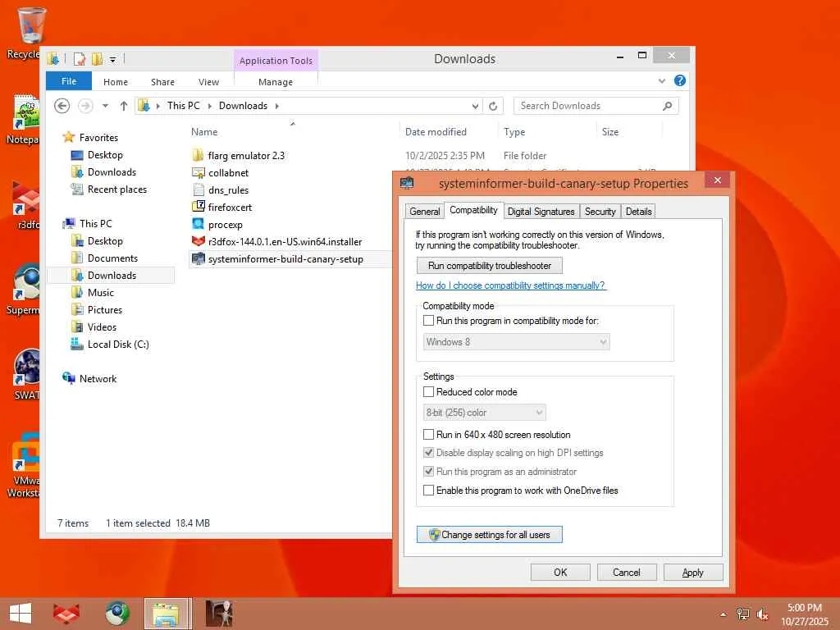Click Change settings for all users
Viewport: 840px width, 630px height.
(489, 534)
